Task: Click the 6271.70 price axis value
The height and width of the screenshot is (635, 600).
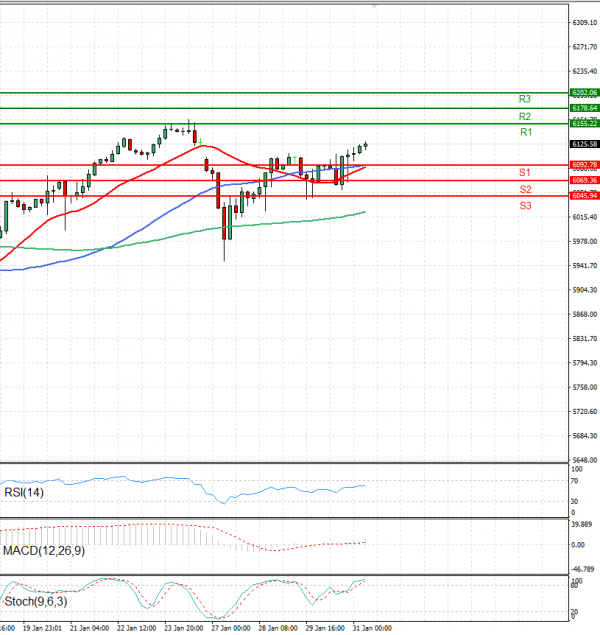Action: click(585, 47)
